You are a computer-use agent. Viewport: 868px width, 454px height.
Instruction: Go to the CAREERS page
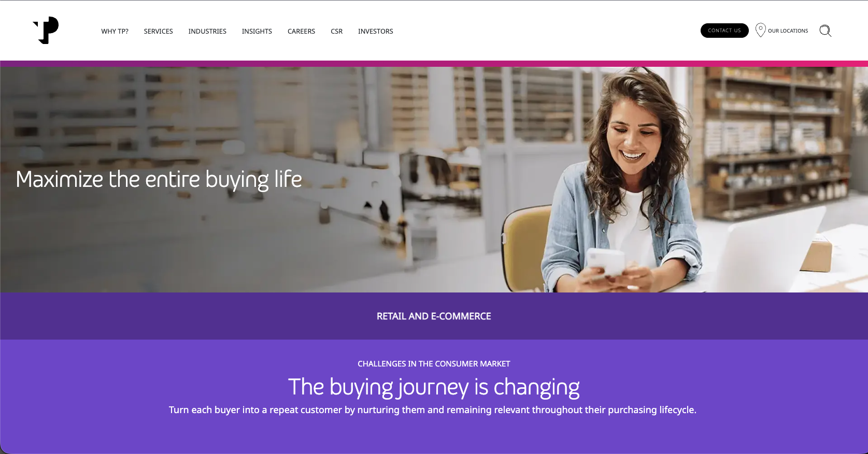[302, 31]
